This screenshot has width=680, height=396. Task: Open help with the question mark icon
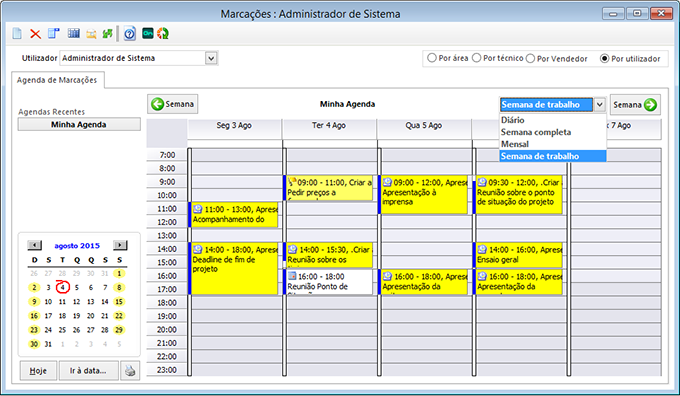click(x=130, y=33)
